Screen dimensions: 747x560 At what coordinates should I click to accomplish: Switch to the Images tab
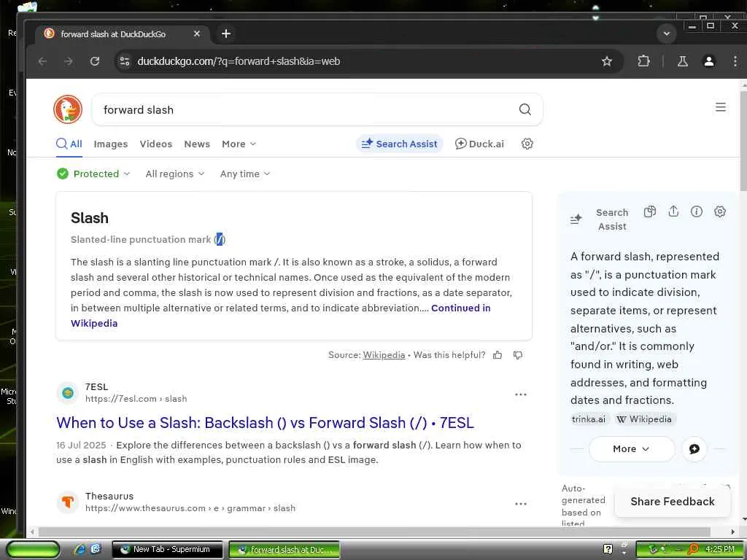111,144
